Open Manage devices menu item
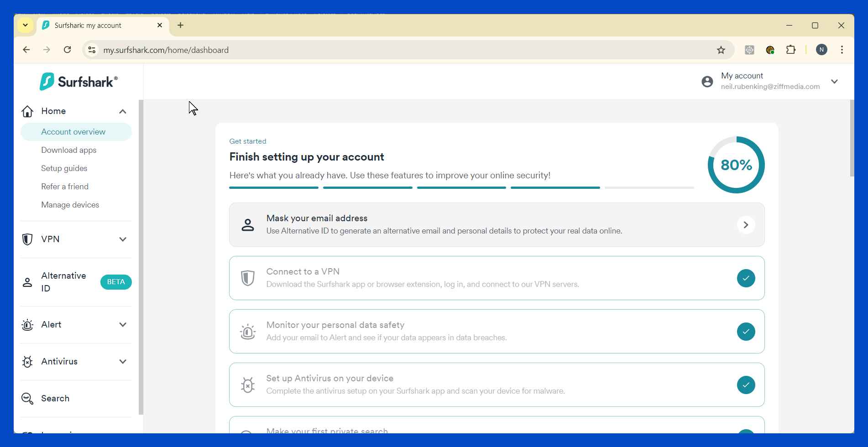Image resolution: width=868 pixels, height=447 pixels. point(70,205)
